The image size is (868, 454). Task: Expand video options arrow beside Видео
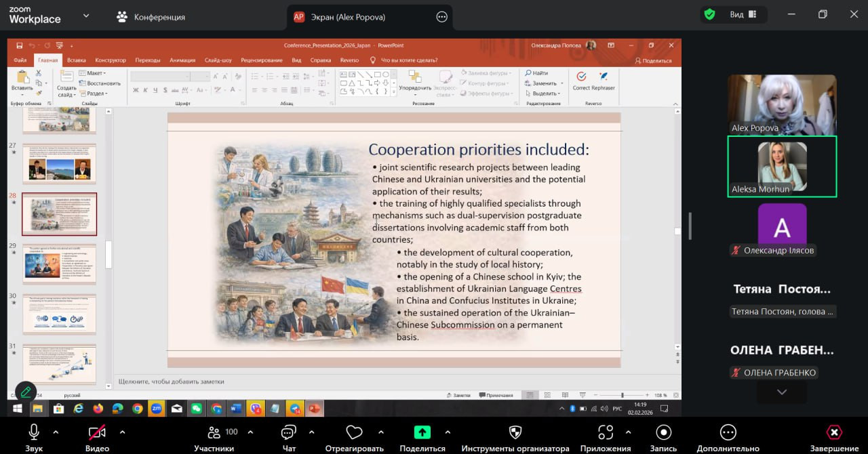(x=122, y=432)
